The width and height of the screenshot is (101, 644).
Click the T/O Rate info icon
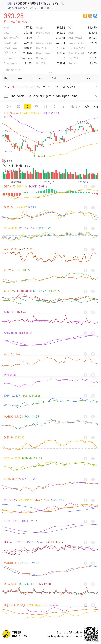(16, 38)
